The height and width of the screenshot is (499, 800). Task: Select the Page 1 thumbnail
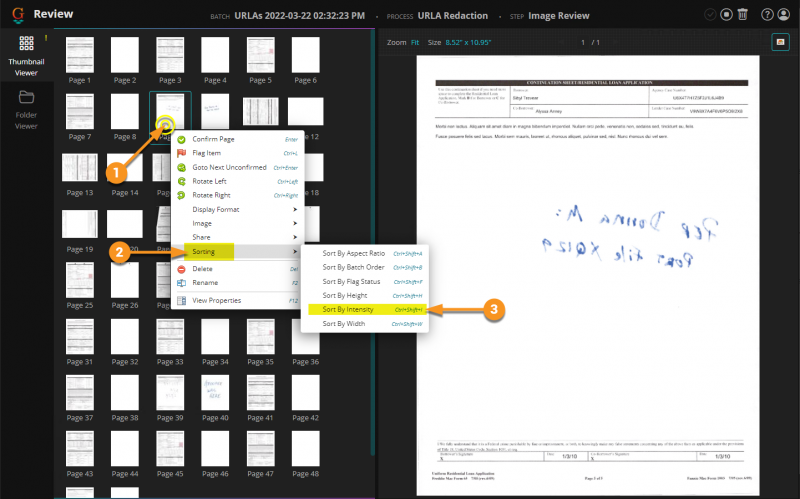(80, 55)
